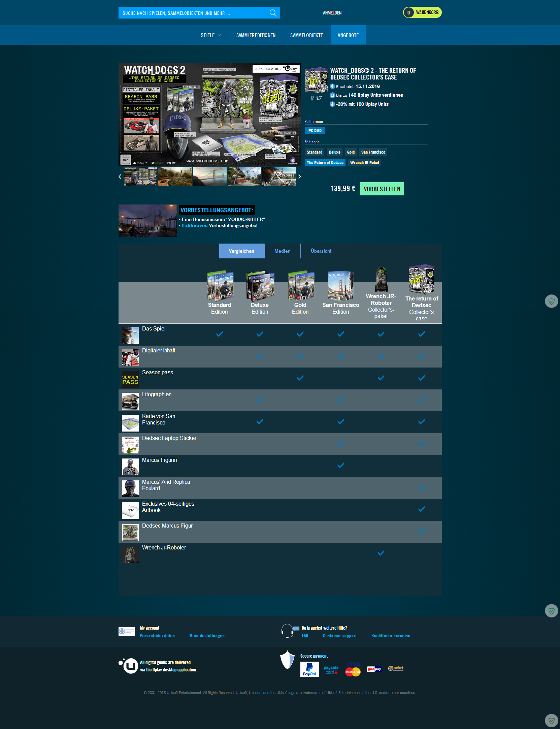Click the Digitaler Inhalt row icon
This screenshot has height=729, width=560.
130,357
